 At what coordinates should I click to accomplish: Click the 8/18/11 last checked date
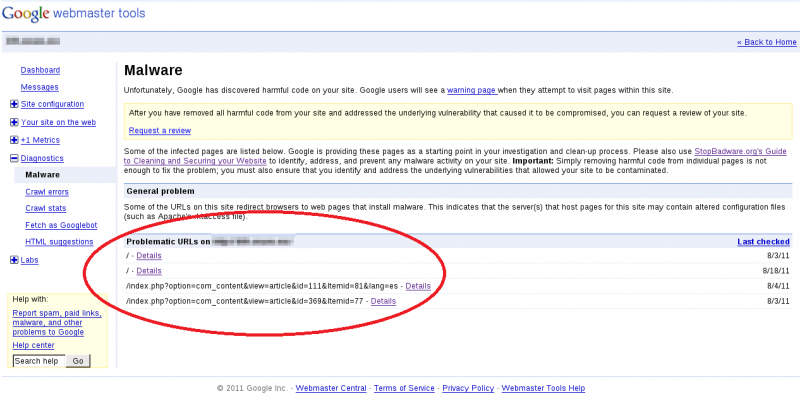click(776, 270)
